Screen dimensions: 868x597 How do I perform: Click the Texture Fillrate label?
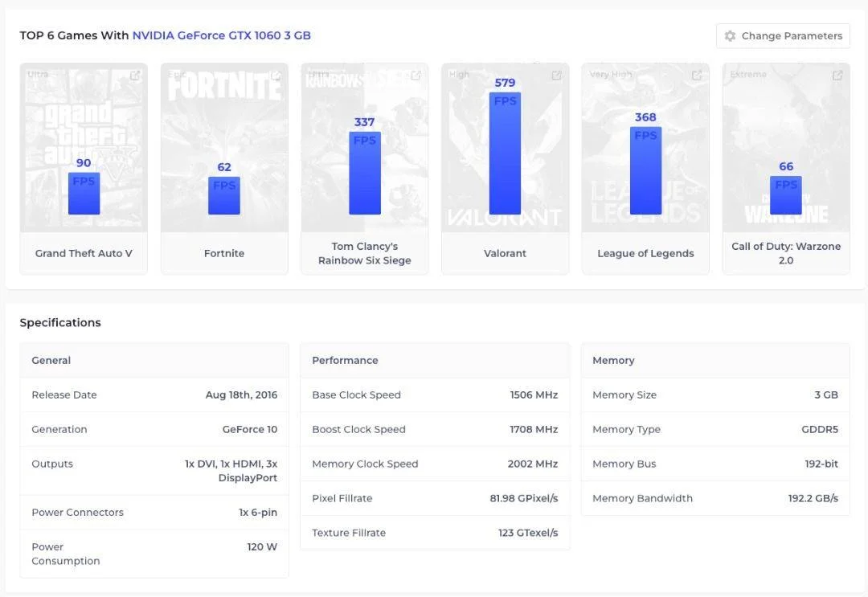coord(349,533)
